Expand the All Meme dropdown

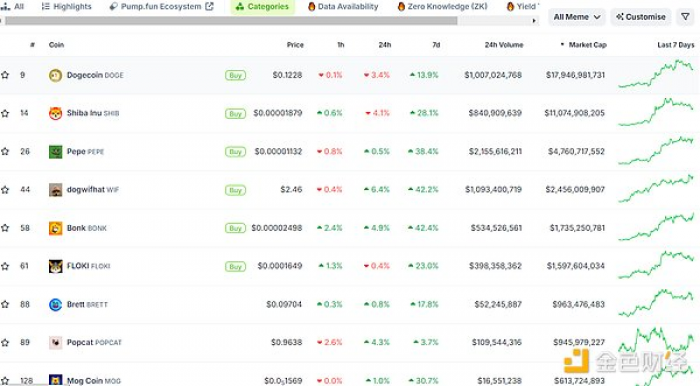click(x=576, y=17)
